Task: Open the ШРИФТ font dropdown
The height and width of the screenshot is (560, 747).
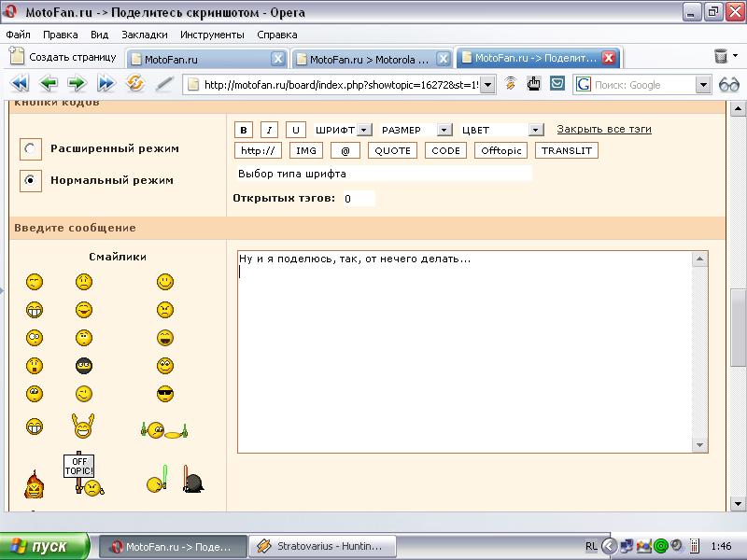Action: [343, 130]
